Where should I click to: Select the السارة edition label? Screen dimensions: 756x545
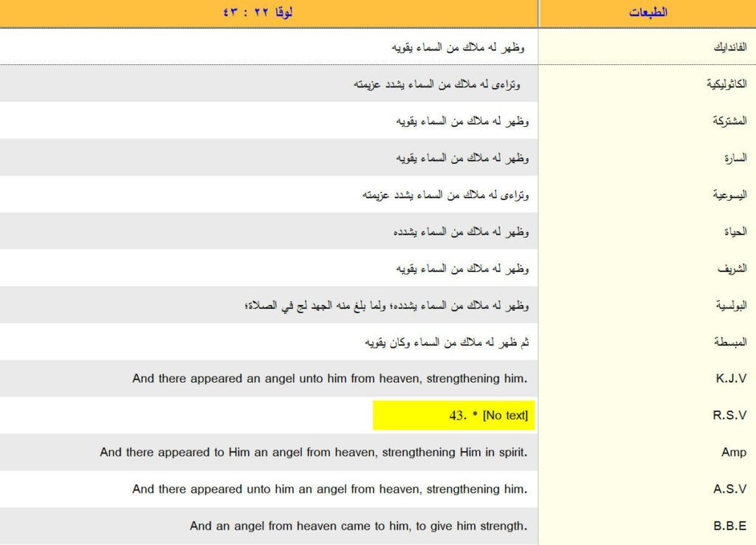[x=735, y=158]
